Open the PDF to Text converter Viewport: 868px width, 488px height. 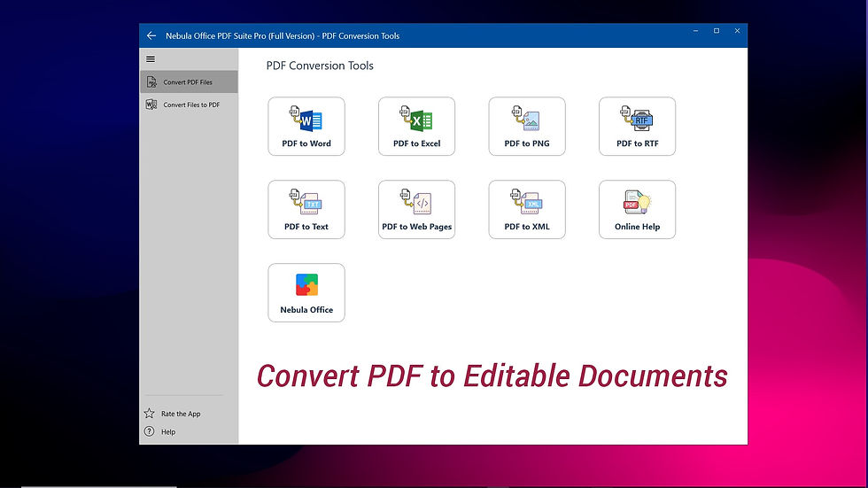pyautogui.click(x=306, y=209)
